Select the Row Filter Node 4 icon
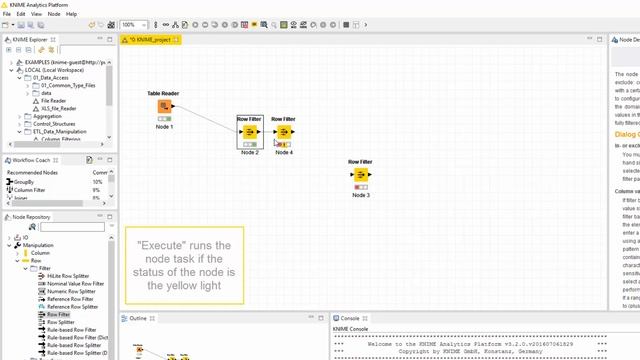 click(x=284, y=132)
